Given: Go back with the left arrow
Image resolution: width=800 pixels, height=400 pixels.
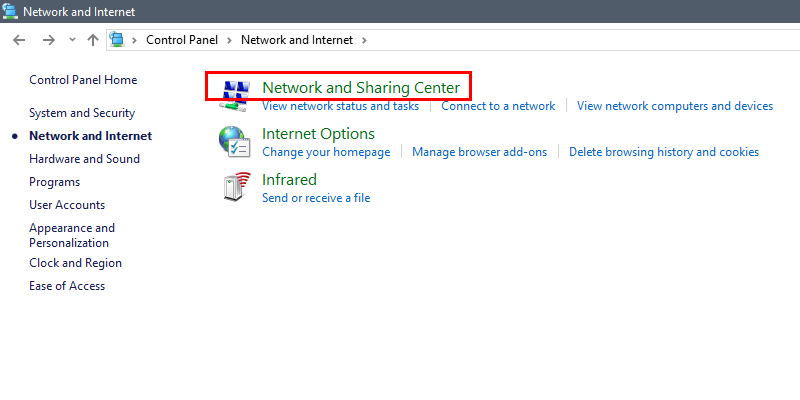Looking at the screenshot, I should tap(19, 40).
